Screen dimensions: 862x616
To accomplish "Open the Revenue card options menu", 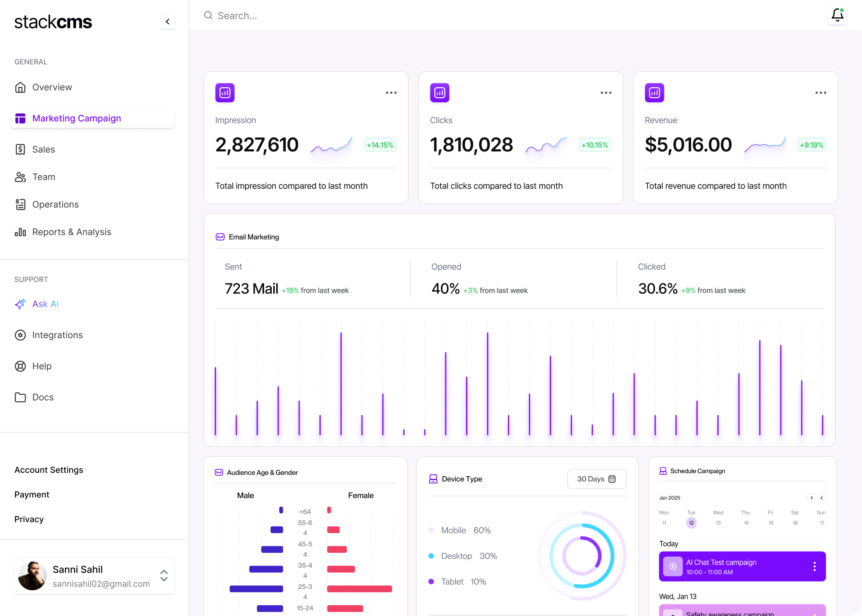I will tap(820, 92).
